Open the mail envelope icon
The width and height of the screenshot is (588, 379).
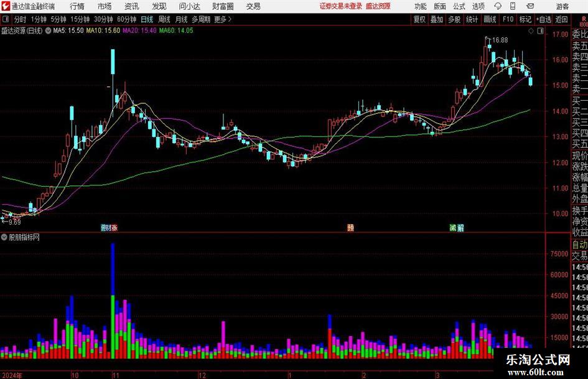(530, 6)
